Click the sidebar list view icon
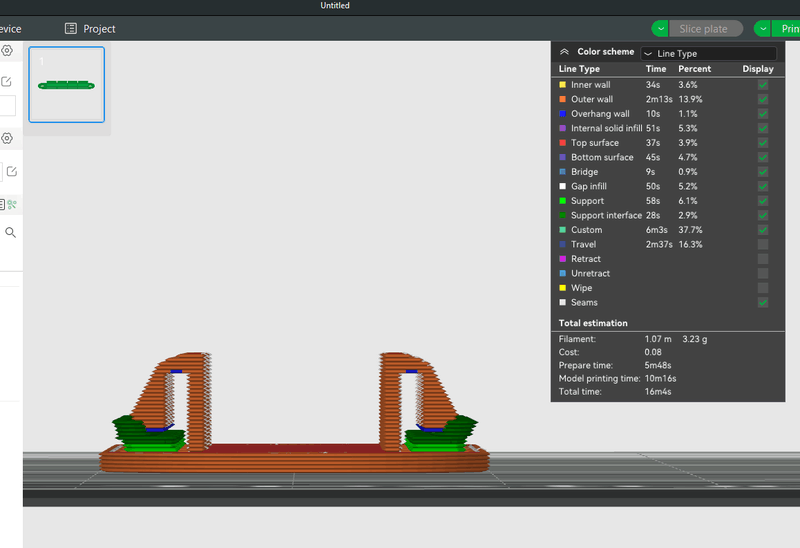The width and height of the screenshot is (800, 548). (2, 205)
